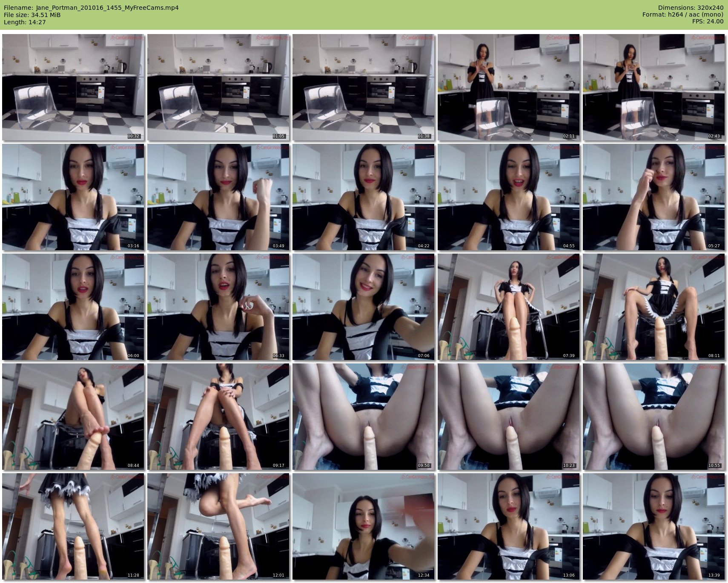Select the thumbnail at 01:38
The image size is (728, 583).
(x=363, y=87)
